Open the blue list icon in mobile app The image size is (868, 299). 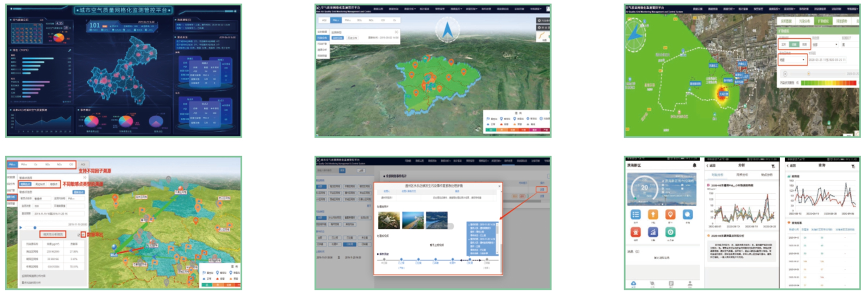[635, 215]
